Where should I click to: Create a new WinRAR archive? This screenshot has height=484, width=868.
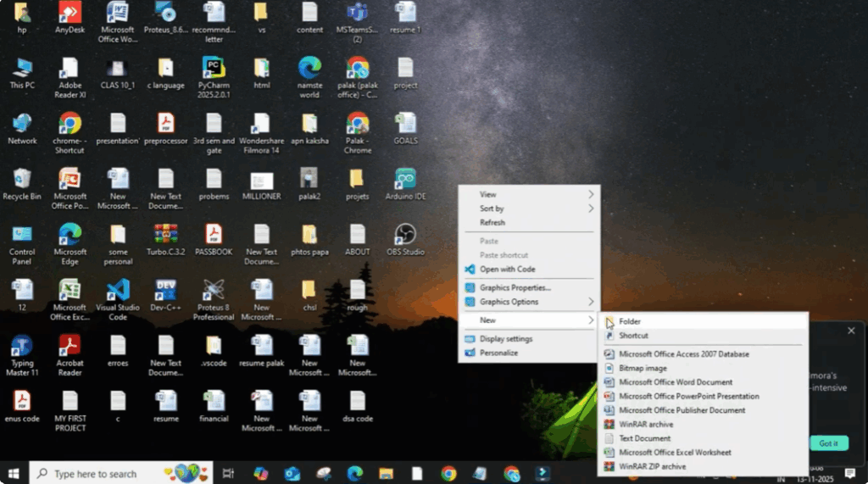[703, 424]
